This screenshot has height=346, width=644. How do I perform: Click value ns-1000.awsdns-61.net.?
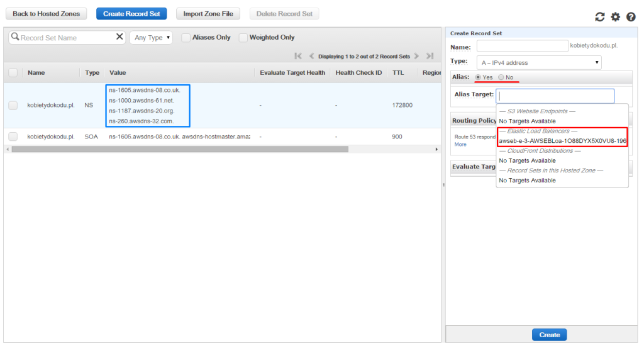142,100
